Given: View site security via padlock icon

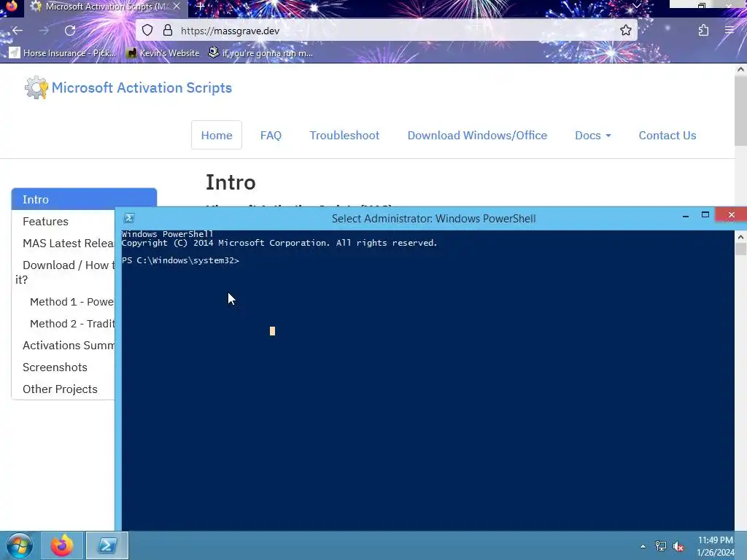Looking at the screenshot, I should coord(168,31).
